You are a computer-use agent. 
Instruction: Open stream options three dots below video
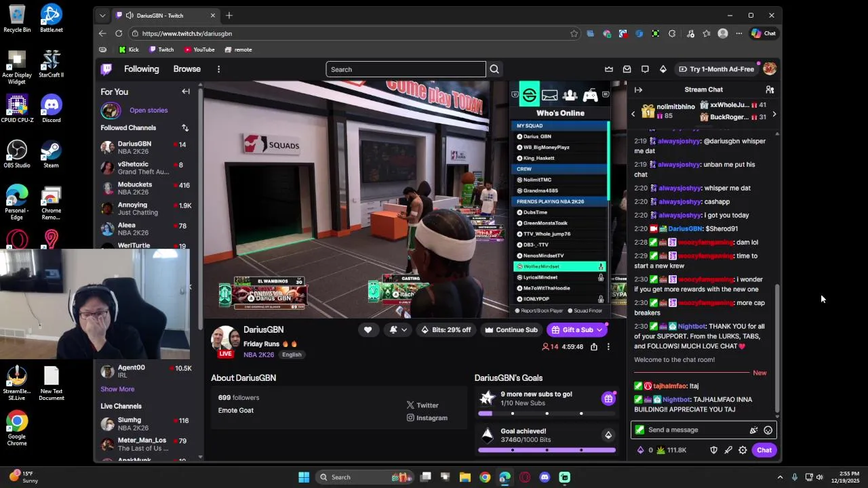[x=608, y=346]
